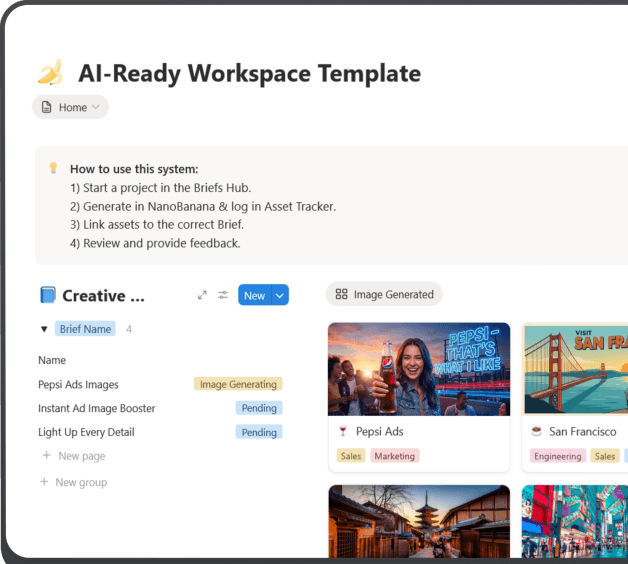Click 'Review and provide feedback' line
The height and width of the screenshot is (564, 628).
155,243
